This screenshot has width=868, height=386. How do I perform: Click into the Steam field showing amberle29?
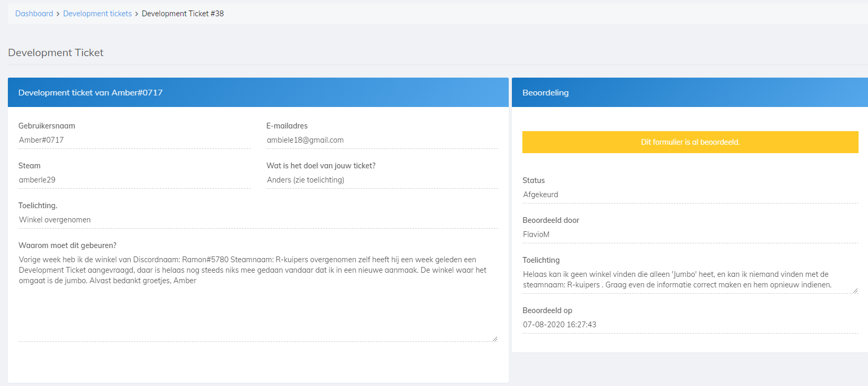134,180
